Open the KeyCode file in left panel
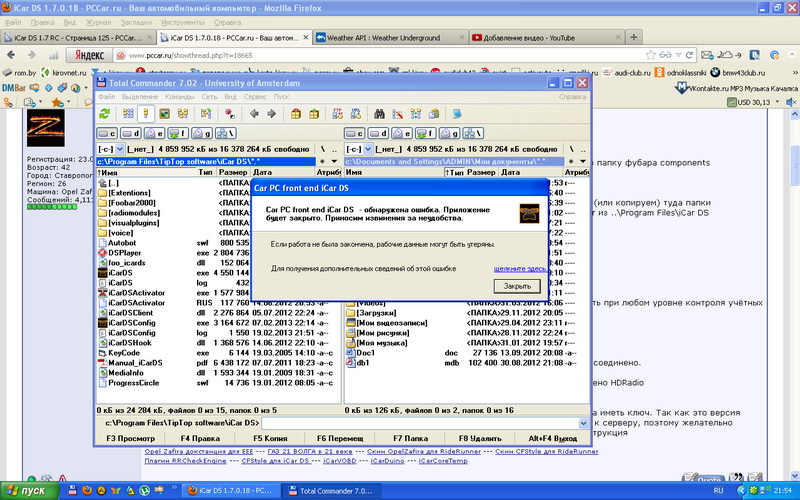This screenshot has width=800, height=500. (124, 353)
